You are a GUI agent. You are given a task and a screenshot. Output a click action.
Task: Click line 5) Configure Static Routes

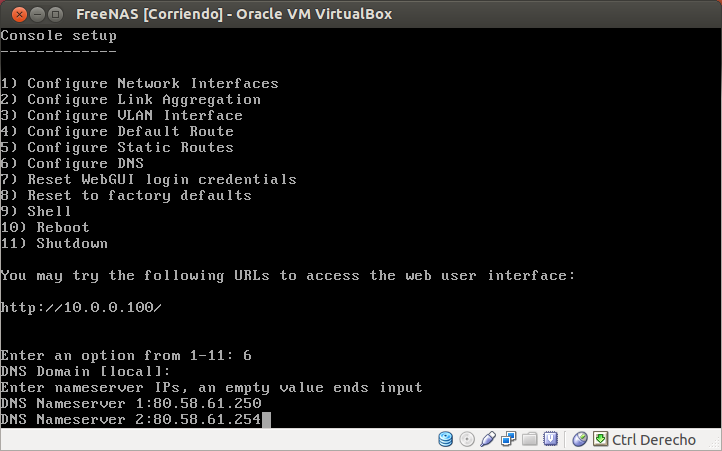[117, 147]
